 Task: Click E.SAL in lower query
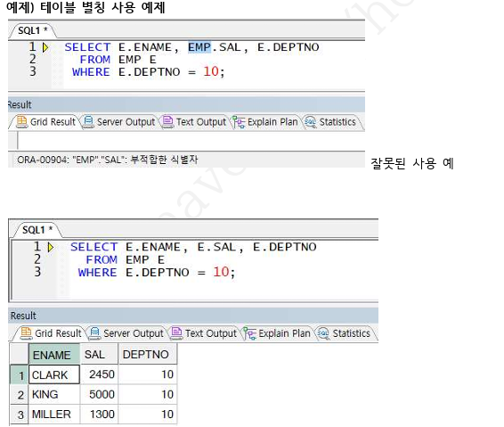coord(216,247)
